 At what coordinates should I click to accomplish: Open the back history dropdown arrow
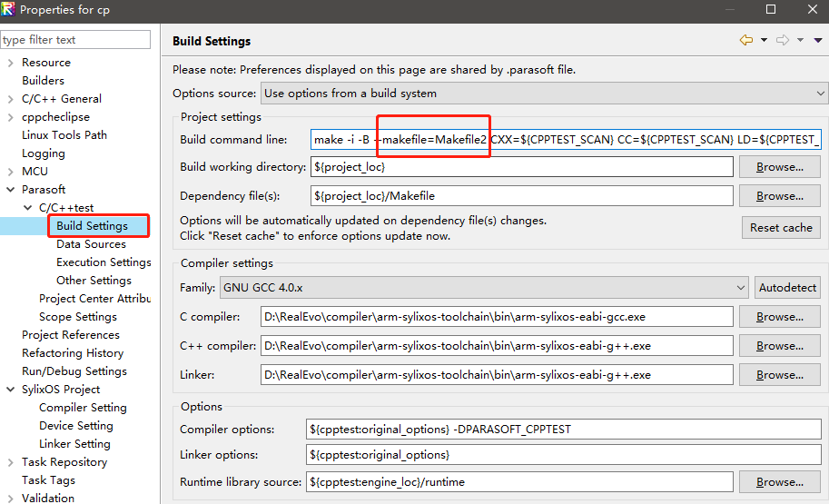[764, 40]
